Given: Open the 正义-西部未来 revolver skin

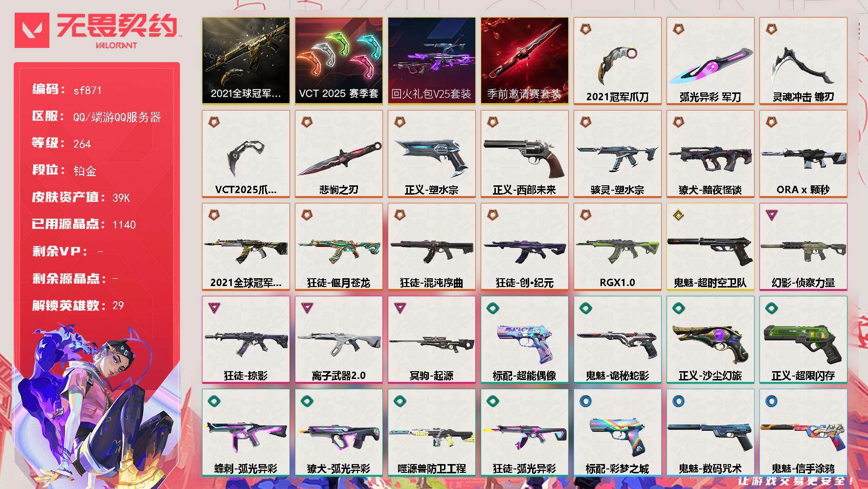Looking at the screenshot, I should click(524, 154).
